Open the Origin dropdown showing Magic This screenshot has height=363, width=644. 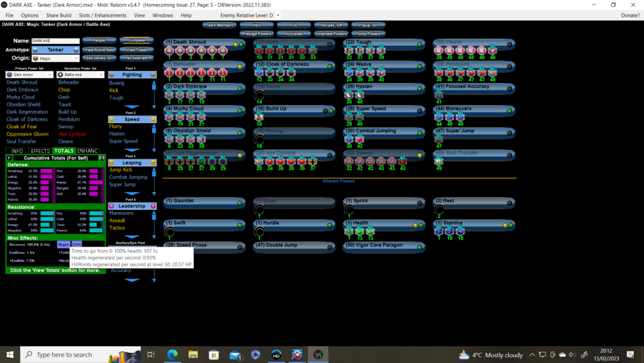[55, 59]
